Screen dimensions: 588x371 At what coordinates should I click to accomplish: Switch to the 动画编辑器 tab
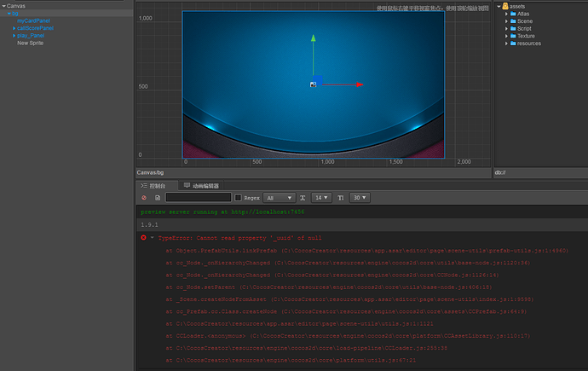tap(205, 184)
